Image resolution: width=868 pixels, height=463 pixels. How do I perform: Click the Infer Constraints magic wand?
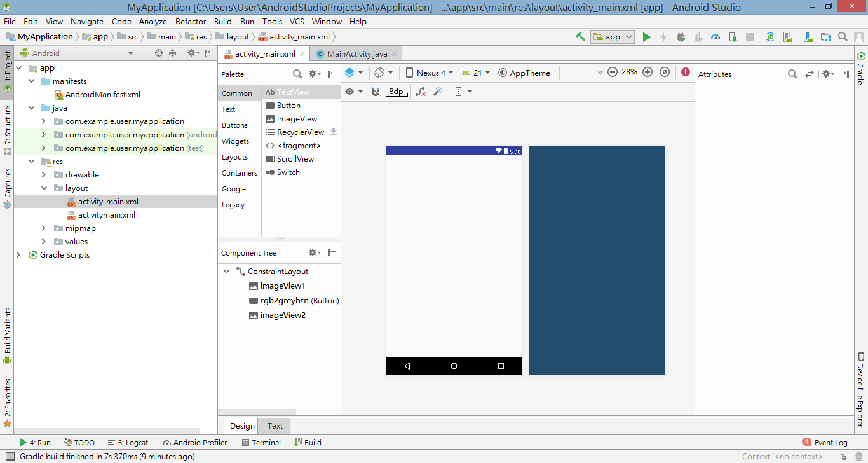438,92
